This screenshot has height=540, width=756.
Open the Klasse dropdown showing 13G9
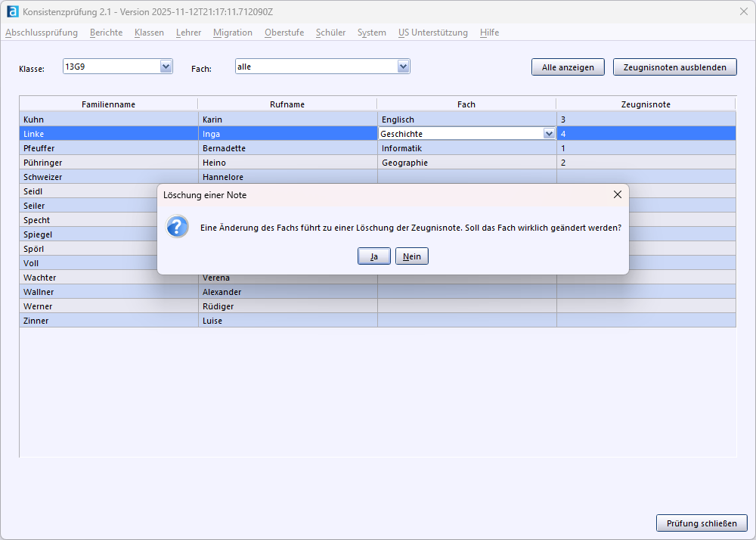click(166, 67)
